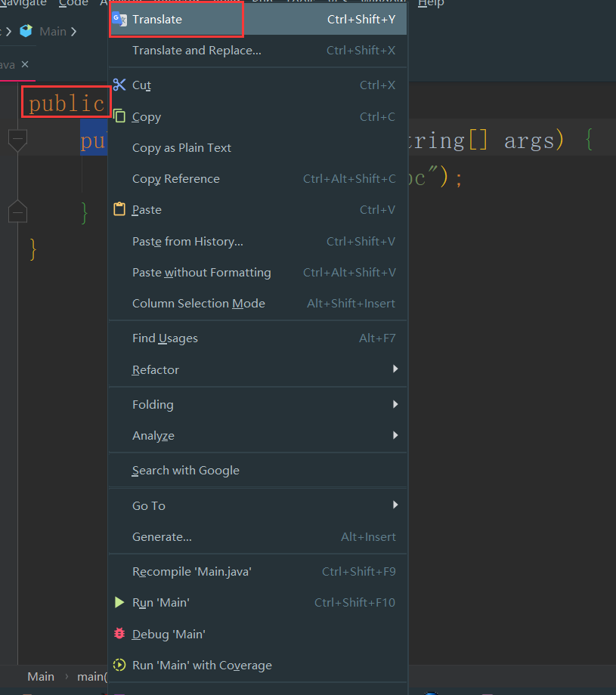Click the Paste clipboard icon
The height and width of the screenshot is (695, 616).
[119, 210]
